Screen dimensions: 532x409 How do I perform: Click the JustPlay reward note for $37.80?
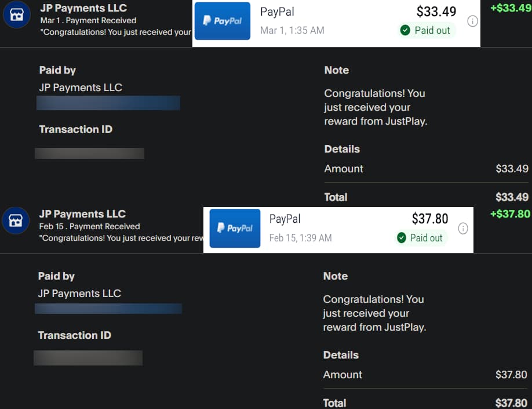pyautogui.click(x=374, y=313)
